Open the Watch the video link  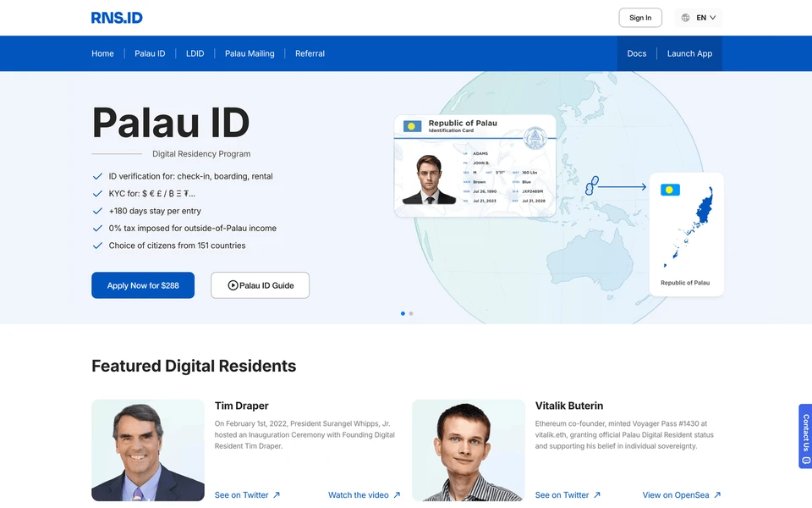359,495
